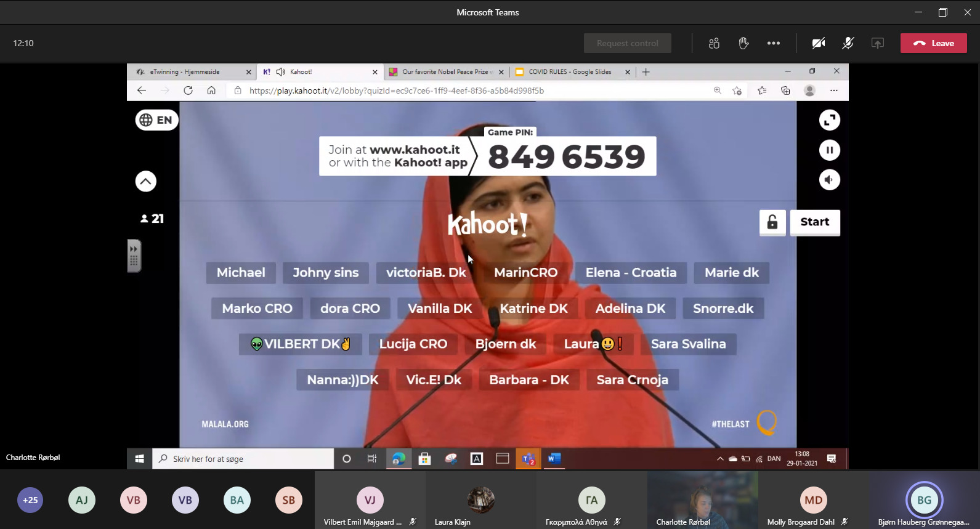
Task: Open Teams app on taskbar
Action: click(x=528, y=459)
